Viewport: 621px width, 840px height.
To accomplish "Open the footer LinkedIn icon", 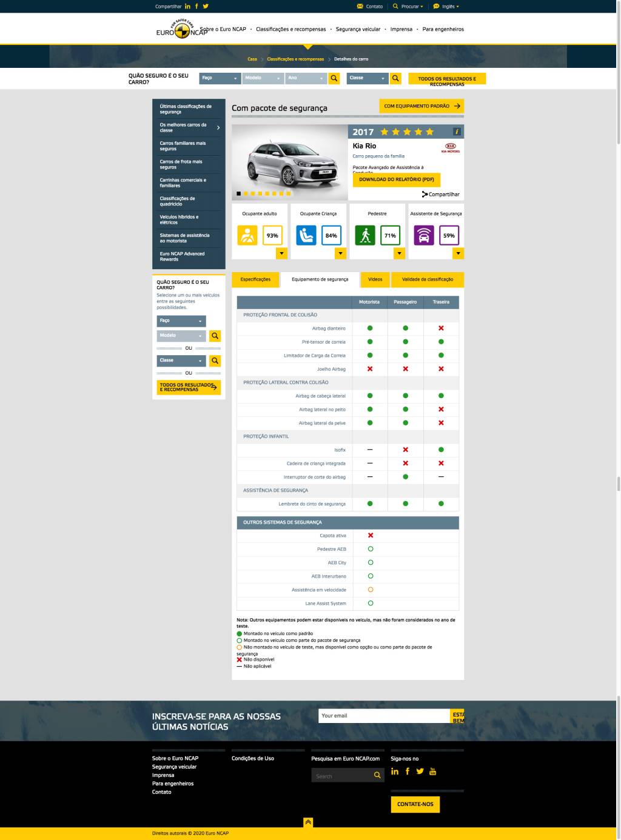I will coord(395,772).
